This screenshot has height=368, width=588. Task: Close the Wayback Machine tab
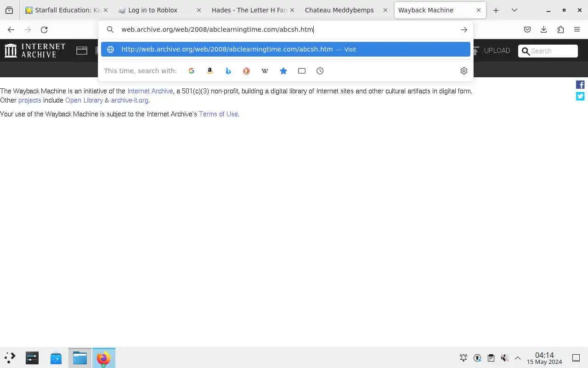pyautogui.click(x=478, y=10)
